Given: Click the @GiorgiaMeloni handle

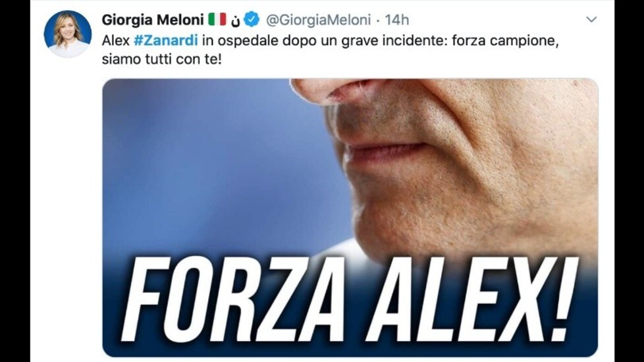Looking at the screenshot, I should coord(318,20).
